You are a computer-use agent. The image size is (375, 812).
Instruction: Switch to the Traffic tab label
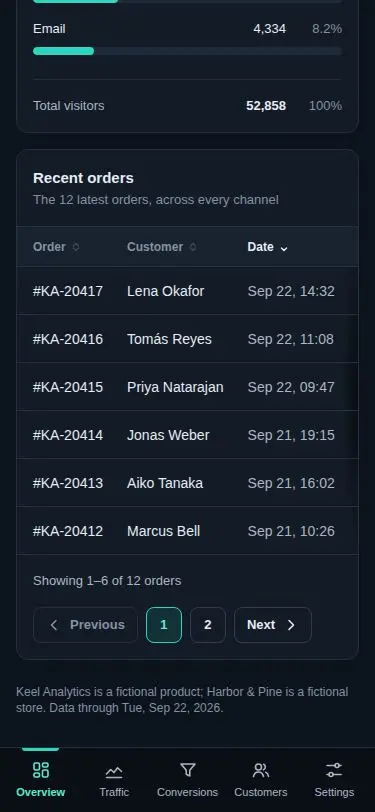[114, 792]
